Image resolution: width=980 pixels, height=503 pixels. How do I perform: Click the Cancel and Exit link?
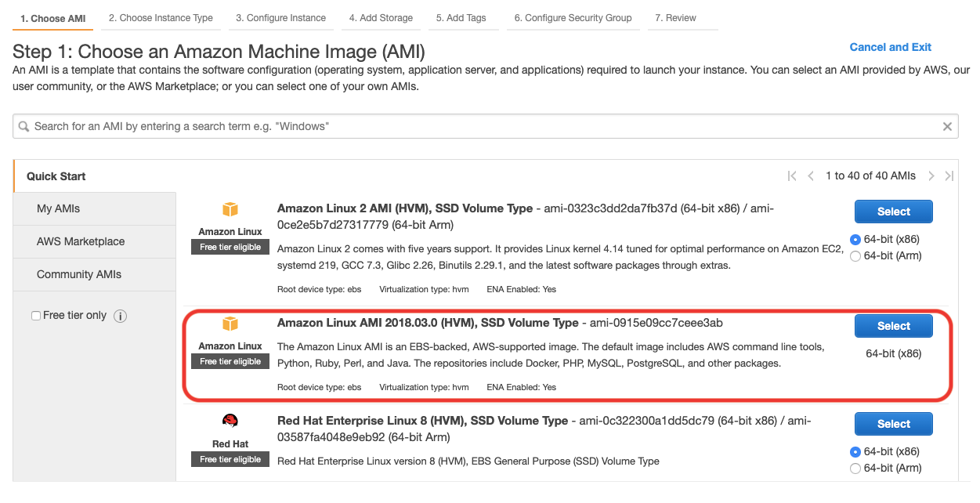[x=891, y=47]
